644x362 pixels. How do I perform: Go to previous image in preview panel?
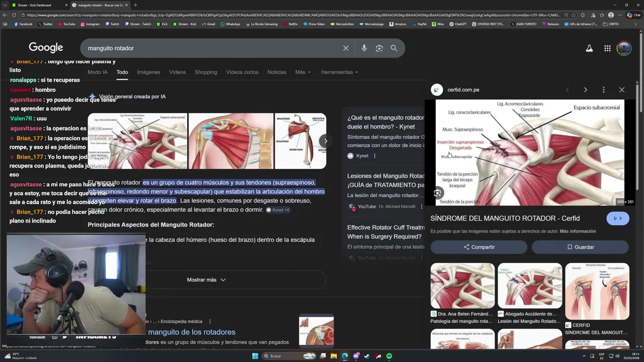point(567,89)
